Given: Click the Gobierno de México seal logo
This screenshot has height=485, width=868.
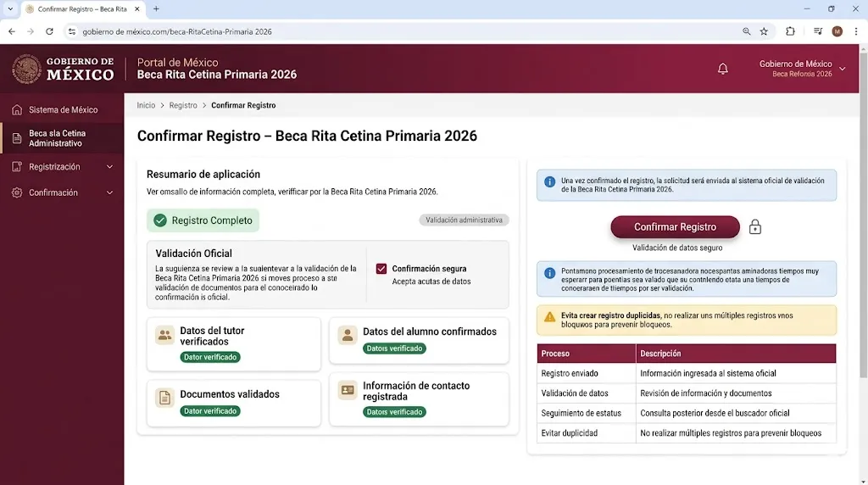Looking at the screenshot, I should click(x=26, y=69).
